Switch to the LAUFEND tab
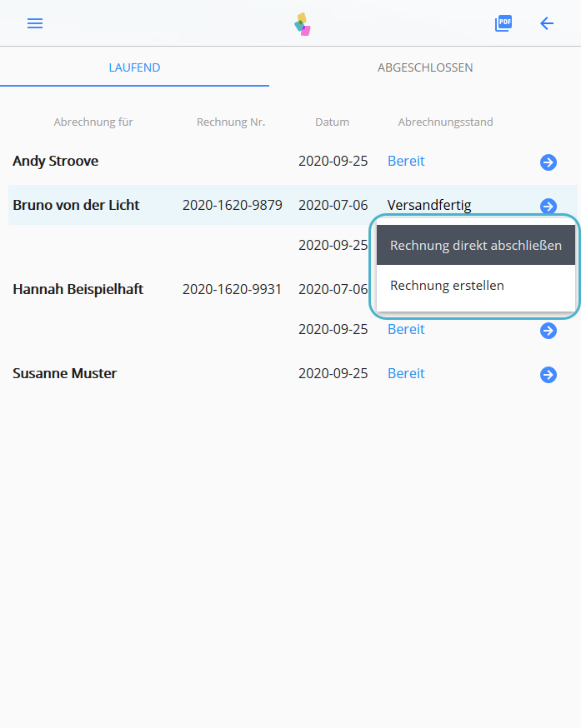This screenshot has width=581, height=728. click(134, 67)
